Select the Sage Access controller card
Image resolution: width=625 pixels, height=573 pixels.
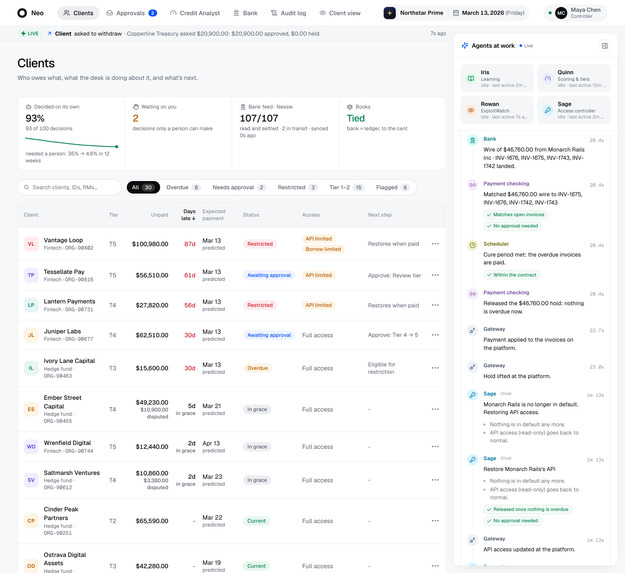[574, 110]
